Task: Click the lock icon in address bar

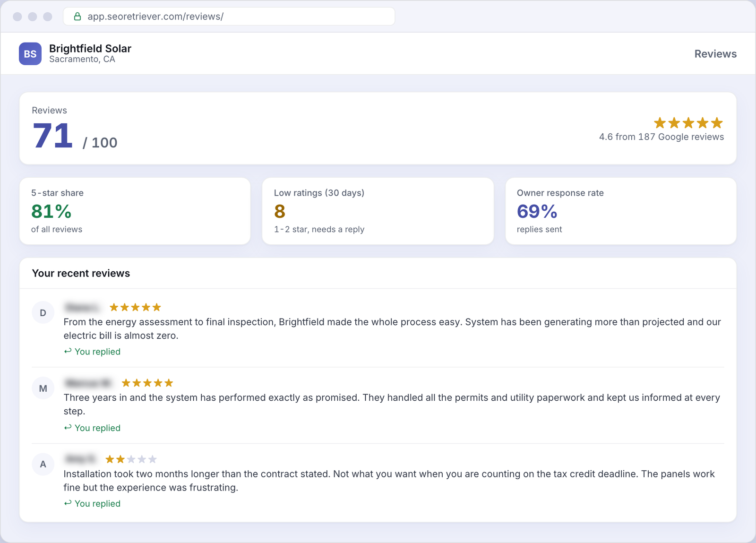Action: click(77, 17)
